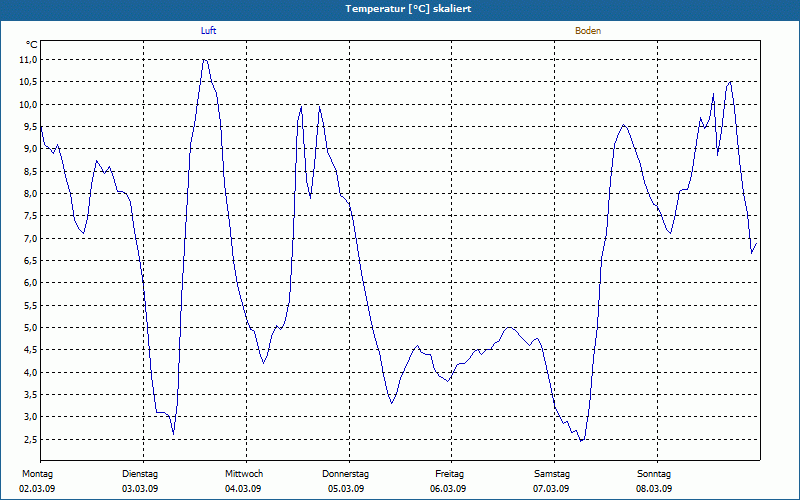Image resolution: width=800 pixels, height=500 pixels.
Task: Click the Sonntag day label
Action: (654, 474)
